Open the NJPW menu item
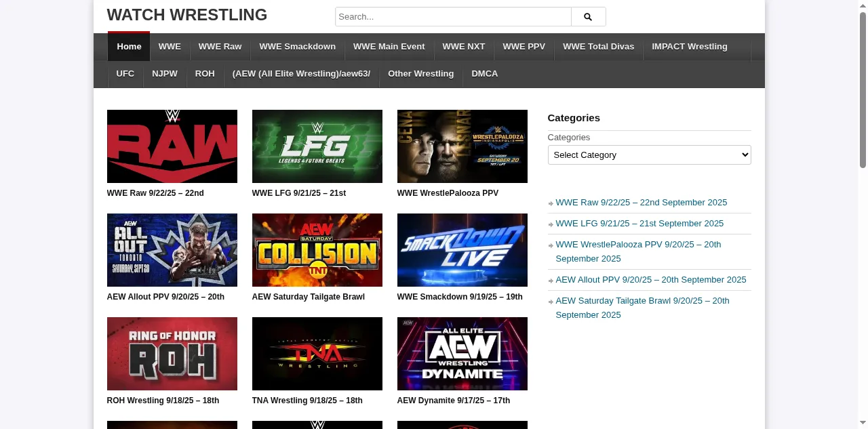Image resolution: width=868 pixels, height=429 pixels. tap(165, 74)
